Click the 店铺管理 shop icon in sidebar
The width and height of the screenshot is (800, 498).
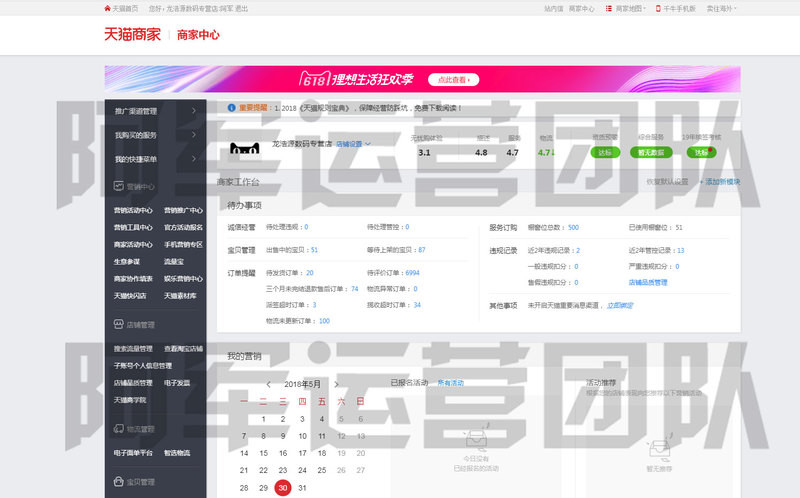tap(119, 325)
